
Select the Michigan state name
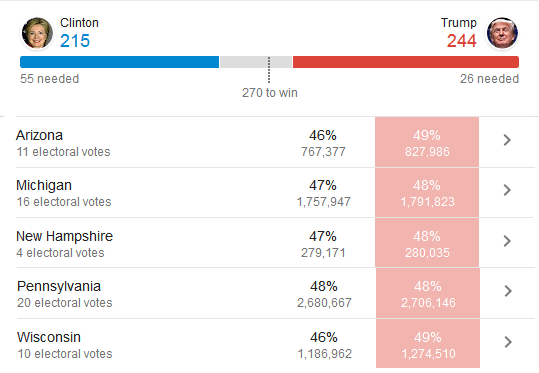tap(44, 185)
